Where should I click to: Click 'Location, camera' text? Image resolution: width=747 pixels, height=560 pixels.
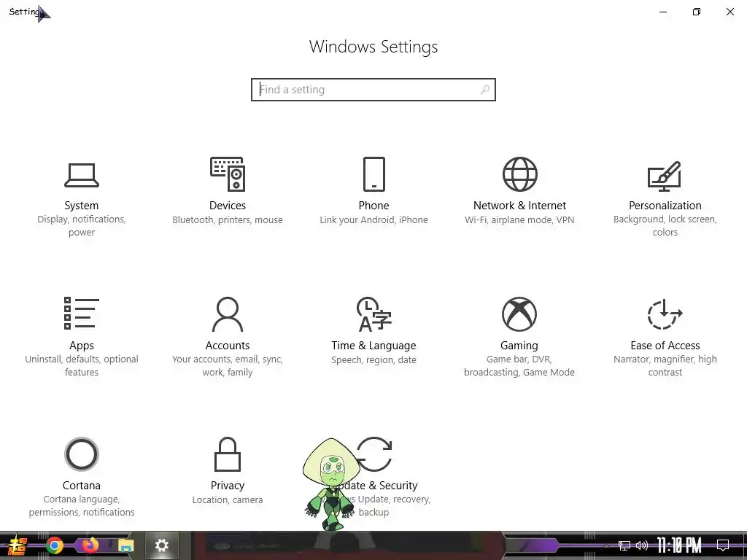(228, 499)
